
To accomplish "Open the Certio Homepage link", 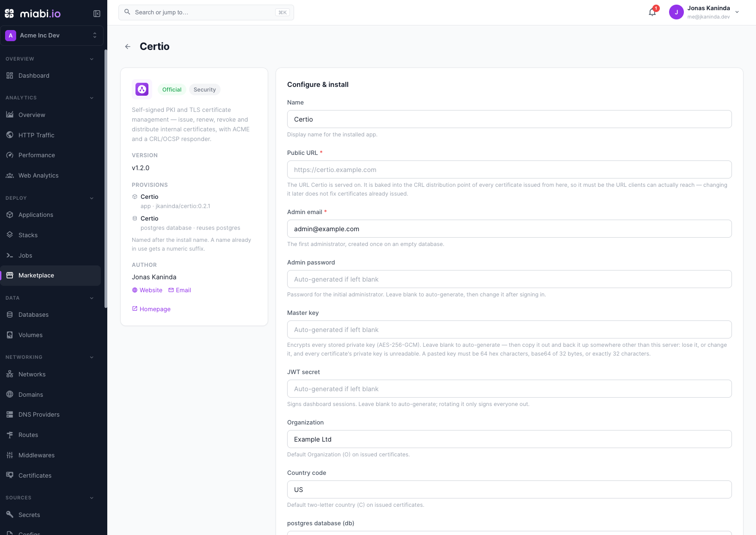I will tap(151, 309).
